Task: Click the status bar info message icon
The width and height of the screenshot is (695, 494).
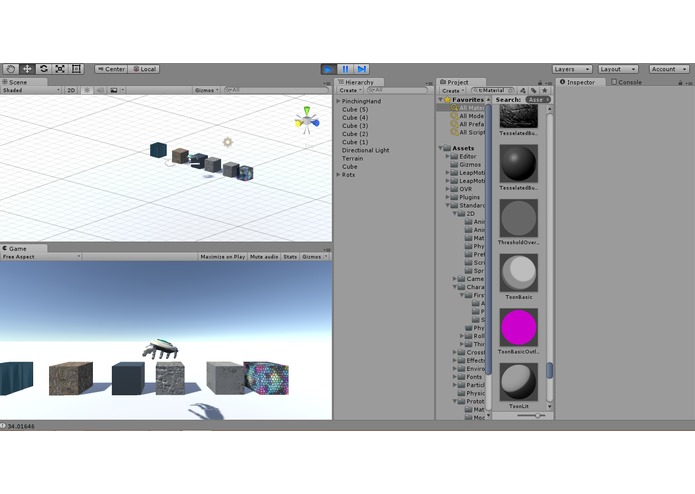Action: (4, 426)
